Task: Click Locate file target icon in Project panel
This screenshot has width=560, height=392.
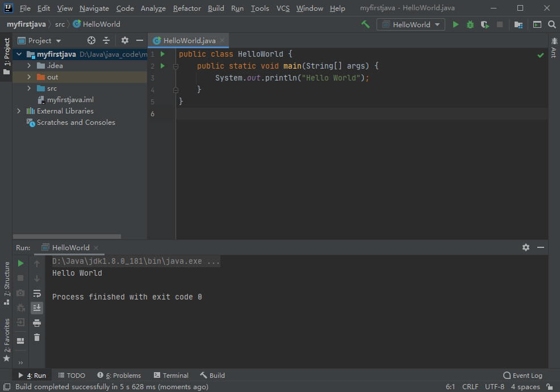Action: point(91,40)
